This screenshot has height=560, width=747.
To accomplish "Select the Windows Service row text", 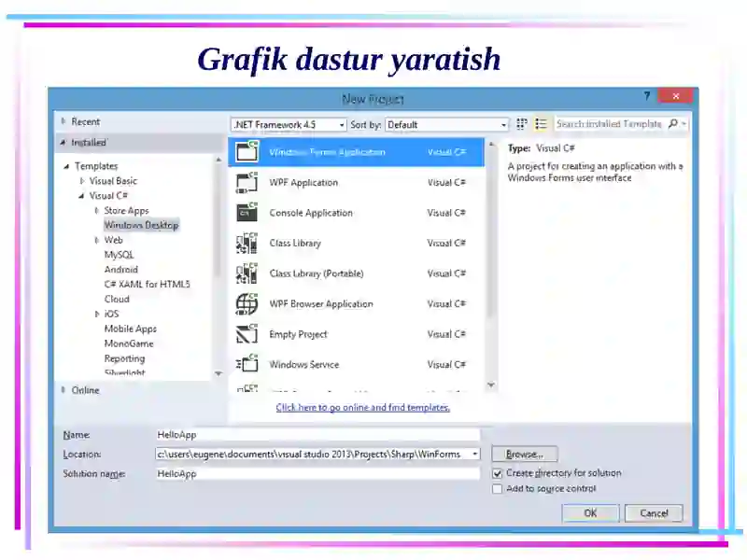I will (x=304, y=364).
